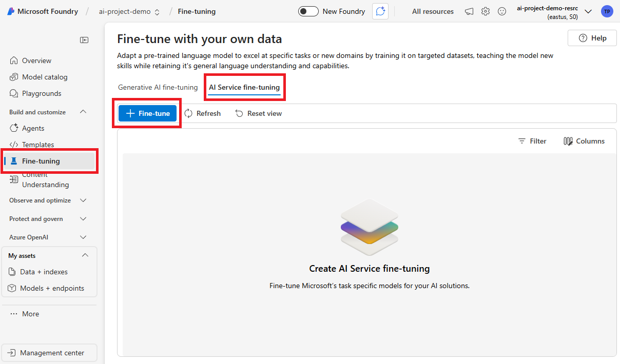Open the TP user avatar menu
The image size is (620, 364).
click(607, 11)
